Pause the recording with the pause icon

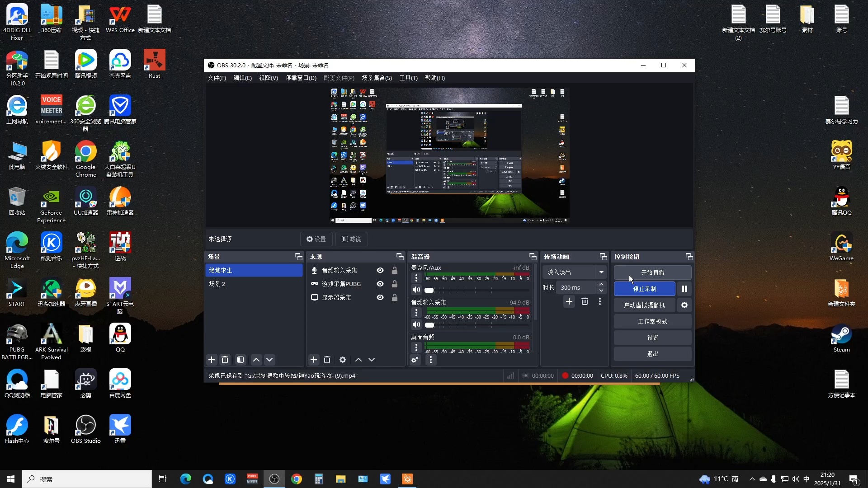pyautogui.click(x=684, y=289)
